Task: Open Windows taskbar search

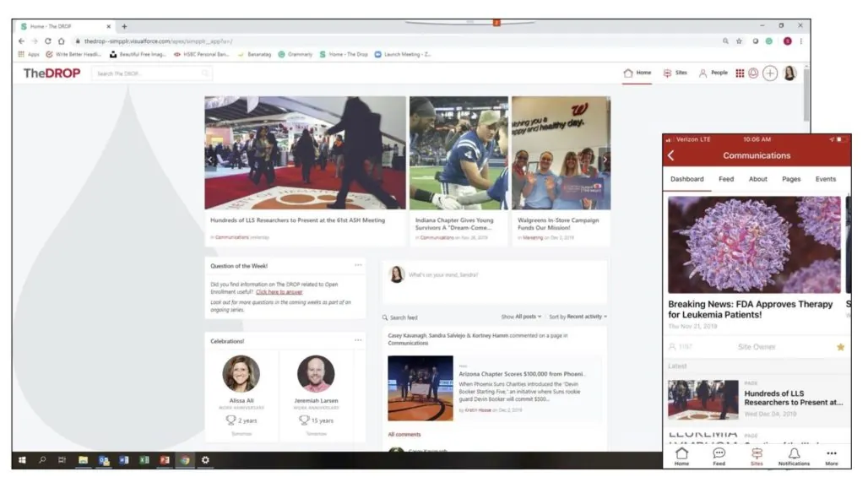Action: click(x=42, y=460)
